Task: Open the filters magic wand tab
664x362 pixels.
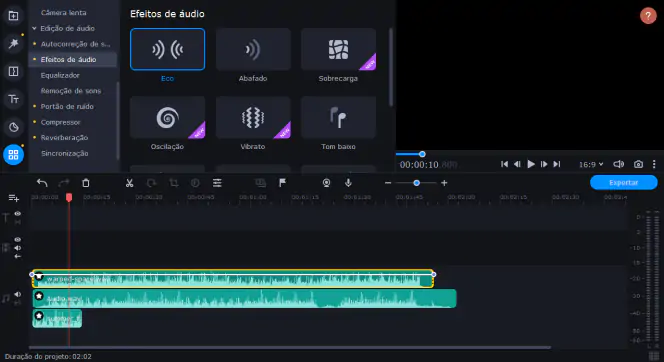Action: (x=14, y=43)
